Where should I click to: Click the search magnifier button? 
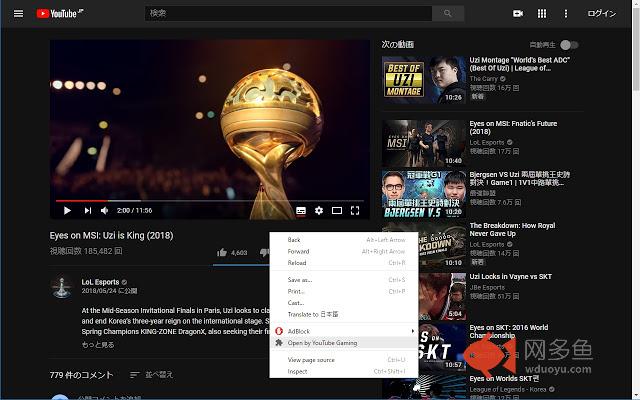click(x=448, y=13)
